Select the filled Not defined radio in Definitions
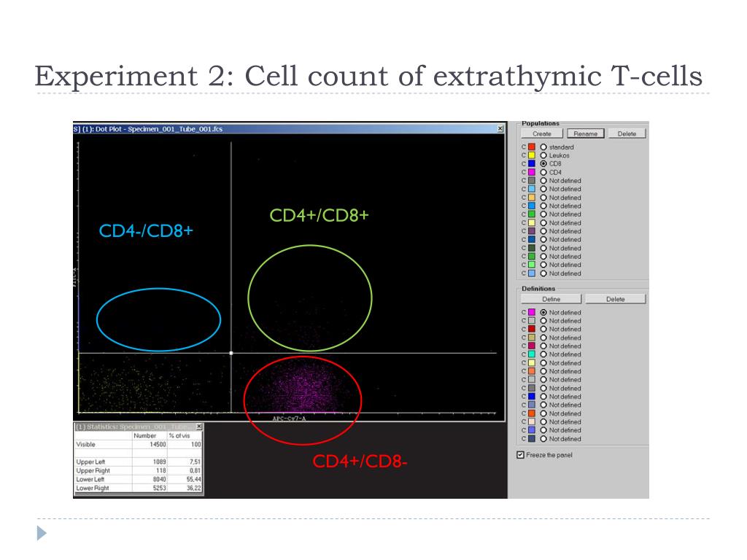 pos(543,312)
